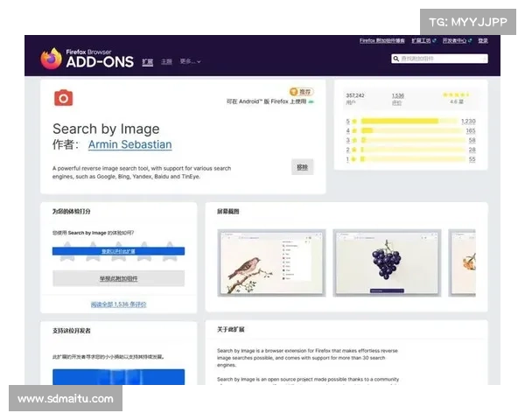
Task: Click the star rating in stats panel
Action: (x=455, y=94)
